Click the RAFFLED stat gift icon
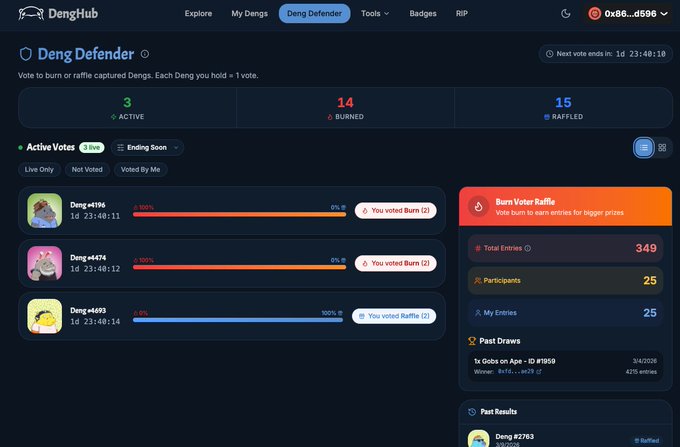Viewport: 680px width, 447px height. pos(547,117)
